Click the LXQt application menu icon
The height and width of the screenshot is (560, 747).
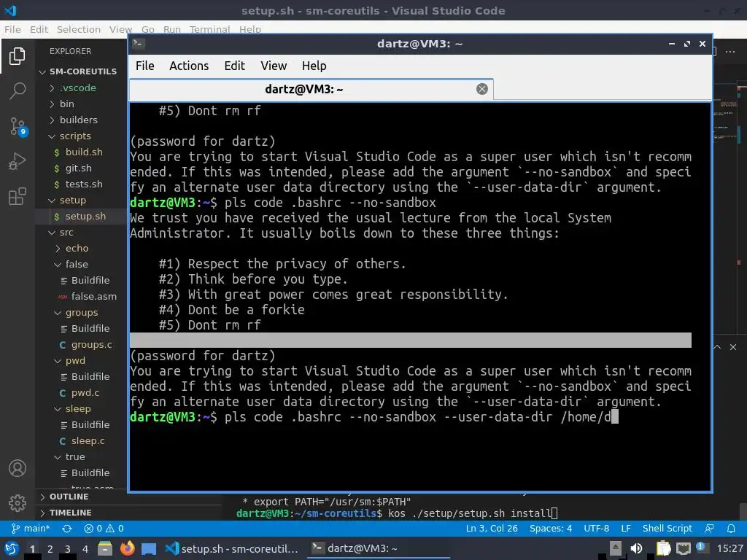(12, 548)
